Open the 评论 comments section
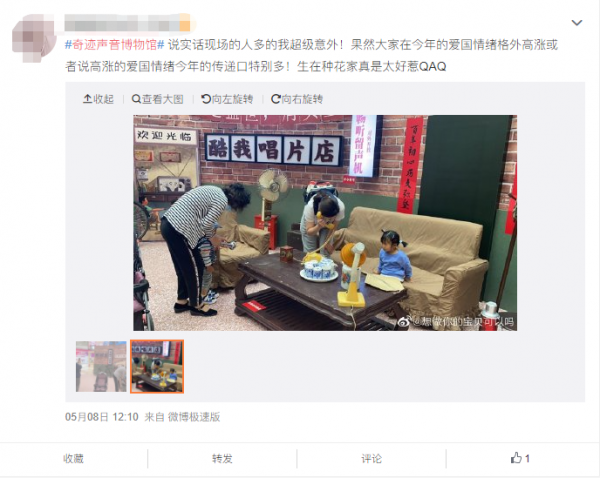This screenshot has width=600, height=478. point(371,458)
